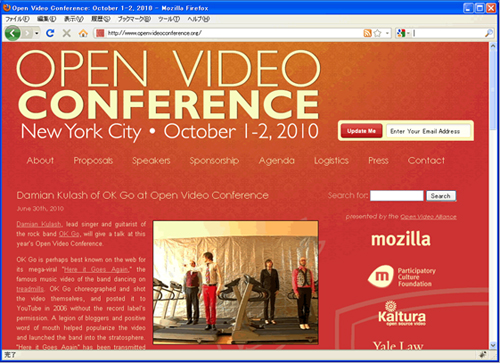Click the Damian Kulash link
Viewport: 500px width, 363px height.
click(x=39, y=224)
